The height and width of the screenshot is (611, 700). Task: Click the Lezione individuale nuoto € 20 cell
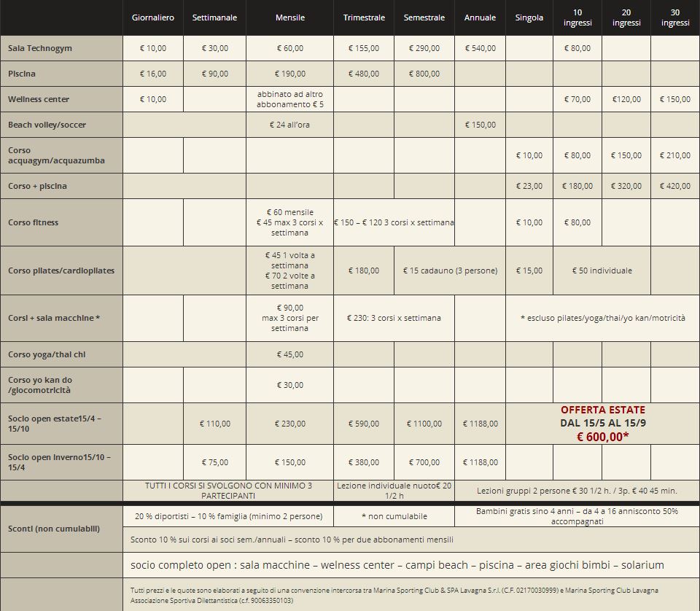[394, 491]
